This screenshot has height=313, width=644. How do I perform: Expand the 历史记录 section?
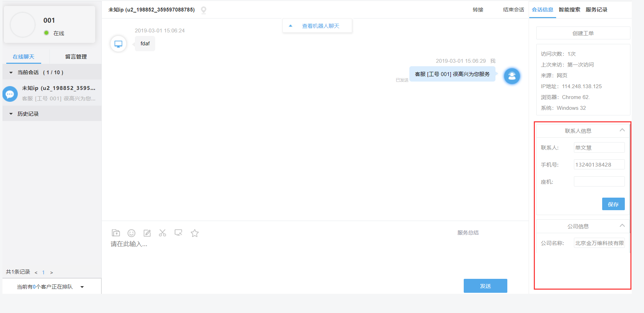[11, 114]
